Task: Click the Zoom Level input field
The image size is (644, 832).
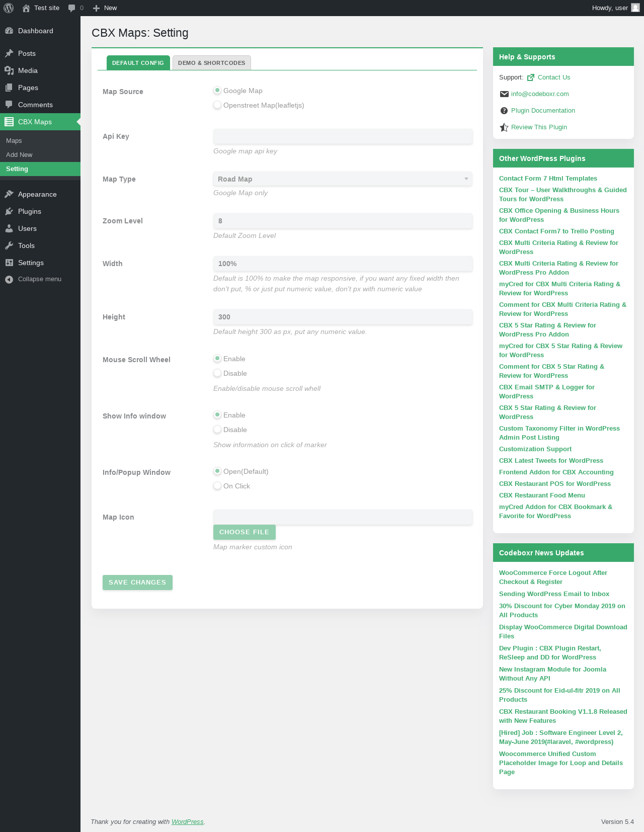Action: tap(343, 221)
